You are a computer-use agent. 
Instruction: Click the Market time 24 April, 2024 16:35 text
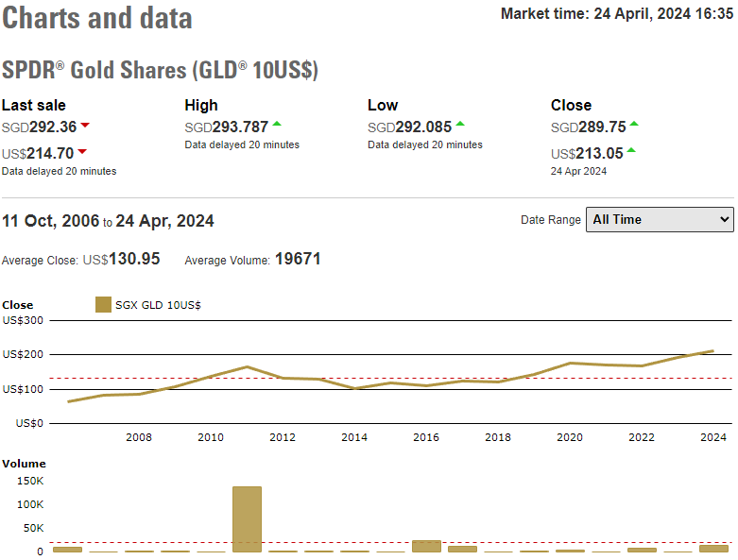617,13
